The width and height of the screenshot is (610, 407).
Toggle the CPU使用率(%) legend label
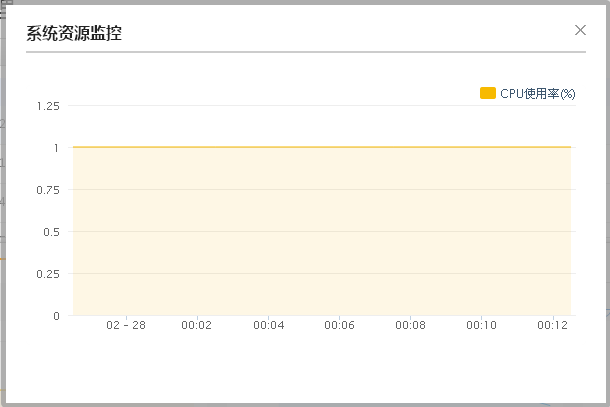click(538, 93)
